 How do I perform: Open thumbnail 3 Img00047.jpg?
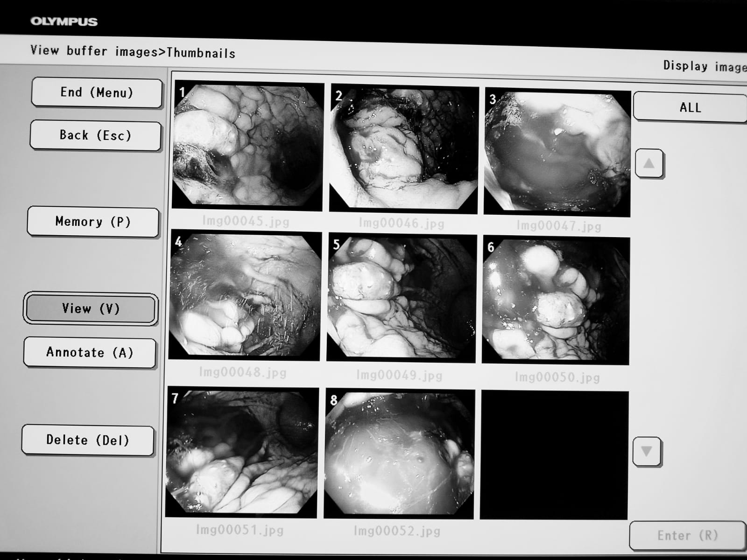point(557,152)
